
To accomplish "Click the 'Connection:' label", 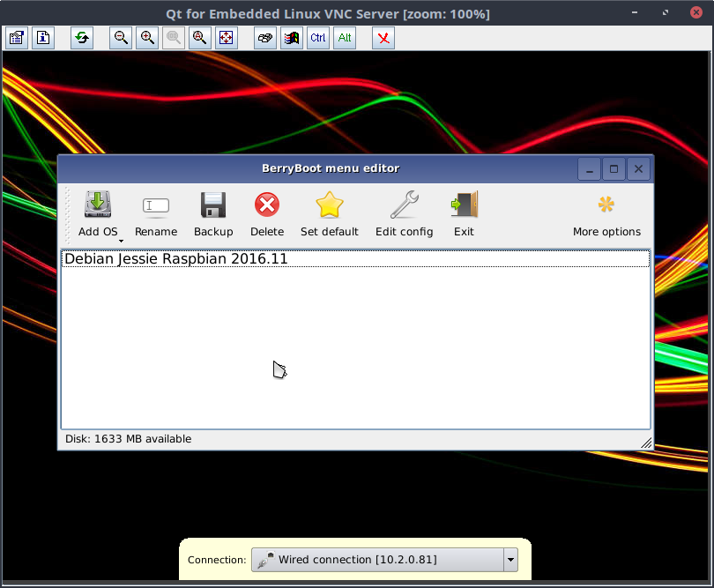I will 217,560.
